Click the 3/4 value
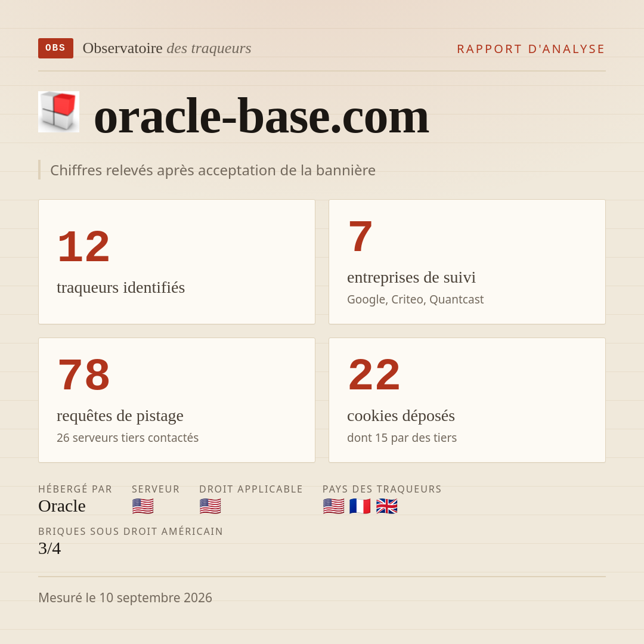The width and height of the screenshot is (644, 644). 49,549
